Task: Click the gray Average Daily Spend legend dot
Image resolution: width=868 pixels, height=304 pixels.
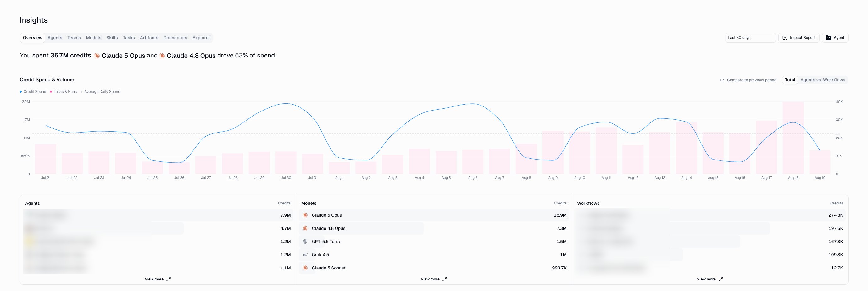Action: [x=81, y=92]
